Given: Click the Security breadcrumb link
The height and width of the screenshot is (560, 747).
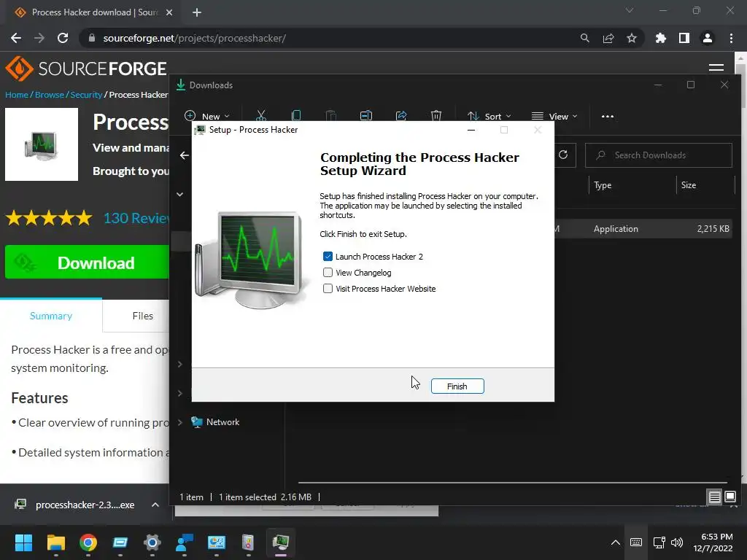Looking at the screenshot, I should (86, 95).
